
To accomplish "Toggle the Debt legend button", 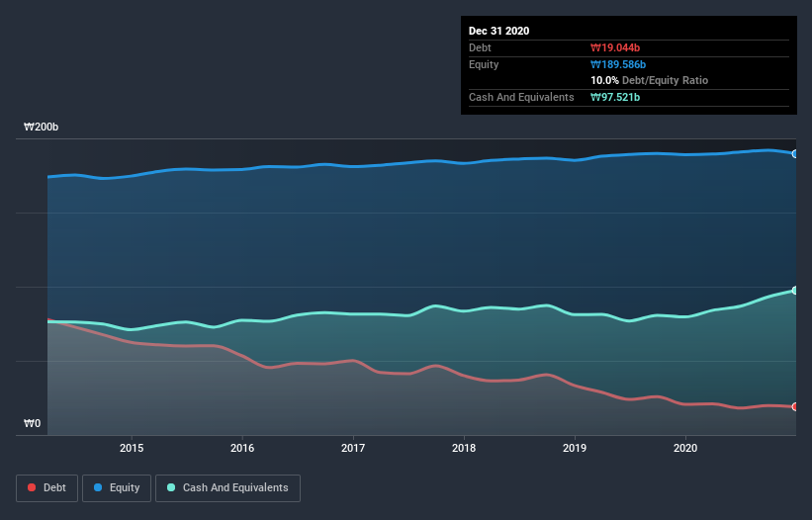I will coord(45,487).
